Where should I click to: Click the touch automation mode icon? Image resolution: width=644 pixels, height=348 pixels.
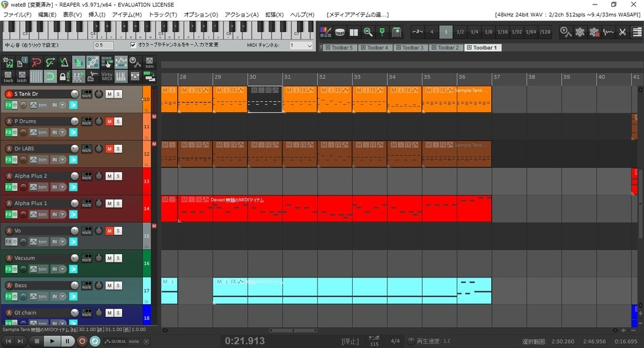coord(8,76)
